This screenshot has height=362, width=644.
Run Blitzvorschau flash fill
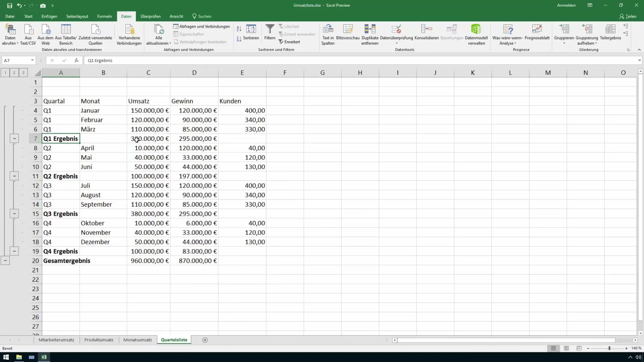[x=348, y=32]
